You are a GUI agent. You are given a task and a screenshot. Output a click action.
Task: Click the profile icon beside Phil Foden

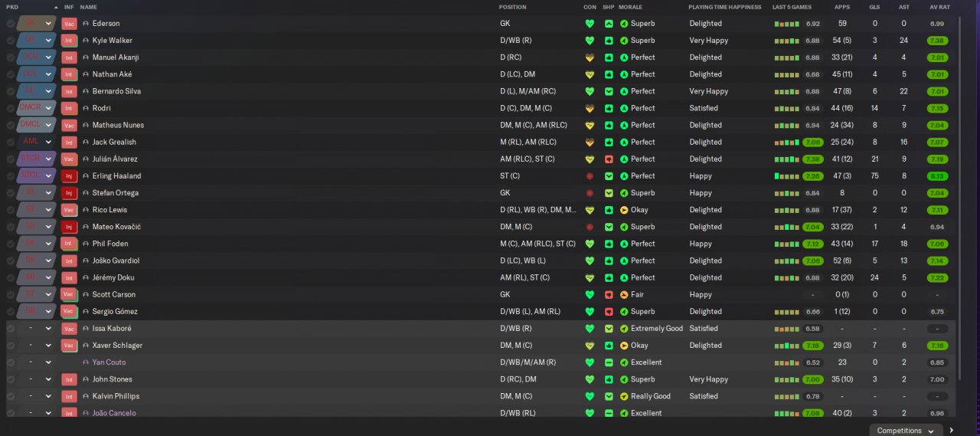click(x=86, y=244)
